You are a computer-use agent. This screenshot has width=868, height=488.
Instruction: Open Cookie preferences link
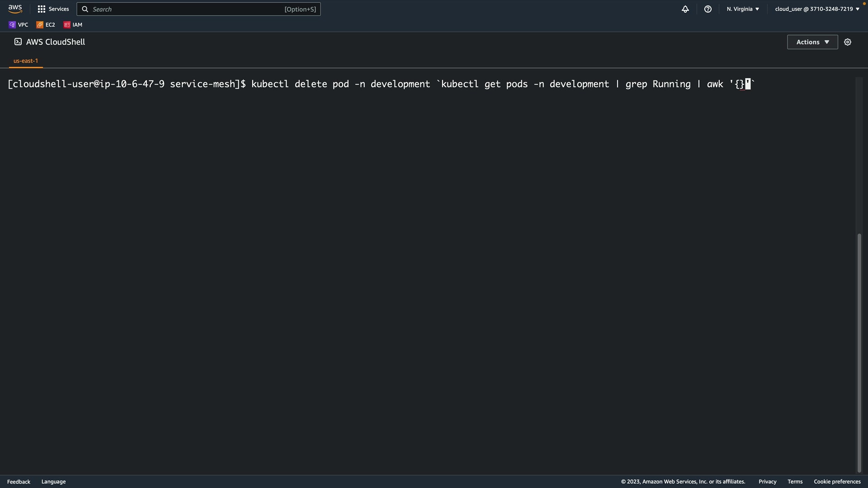pyautogui.click(x=837, y=482)
